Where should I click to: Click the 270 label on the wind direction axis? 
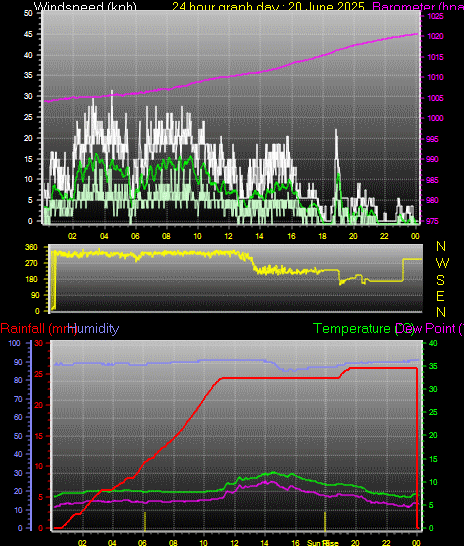point(31,263)
